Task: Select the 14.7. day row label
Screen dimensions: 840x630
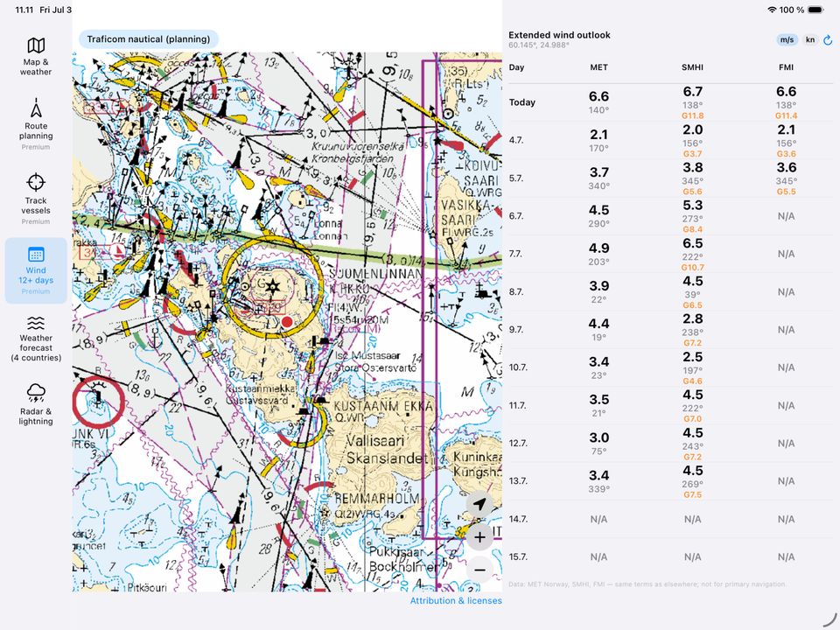Action: pyautogui.click(x=518, y=519)
